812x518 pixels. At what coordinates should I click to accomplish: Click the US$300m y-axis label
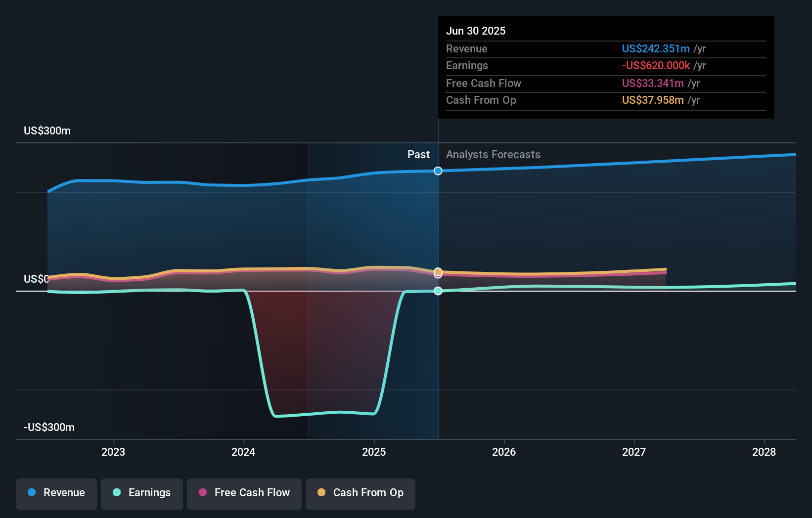(x=47, y=131)
